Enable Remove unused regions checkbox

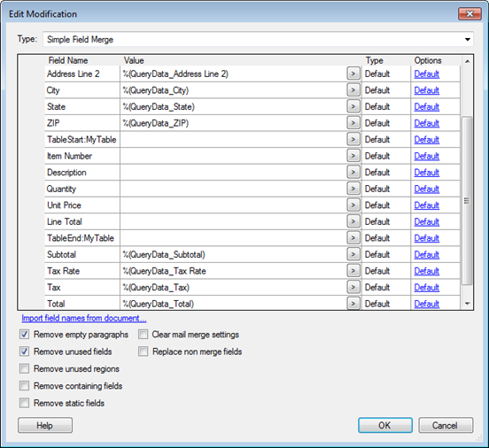click(x=24, y=368)
